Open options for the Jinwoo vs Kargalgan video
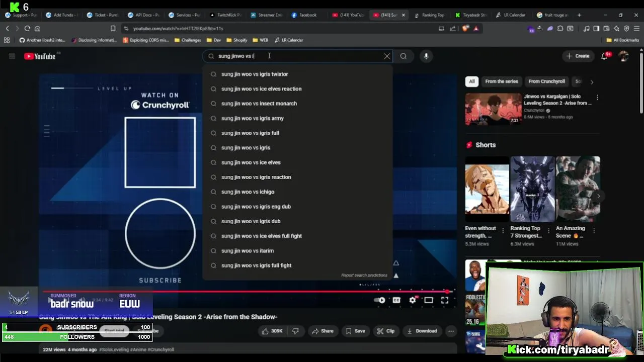644x362 pixels. pos(597,97)
